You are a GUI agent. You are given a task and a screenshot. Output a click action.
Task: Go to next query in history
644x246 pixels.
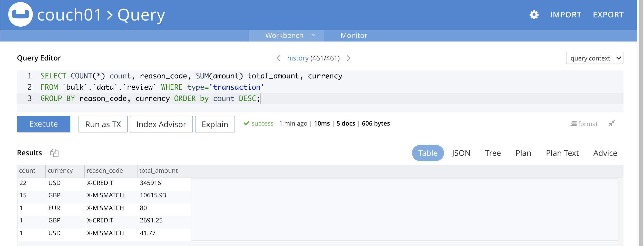[348, 58]
